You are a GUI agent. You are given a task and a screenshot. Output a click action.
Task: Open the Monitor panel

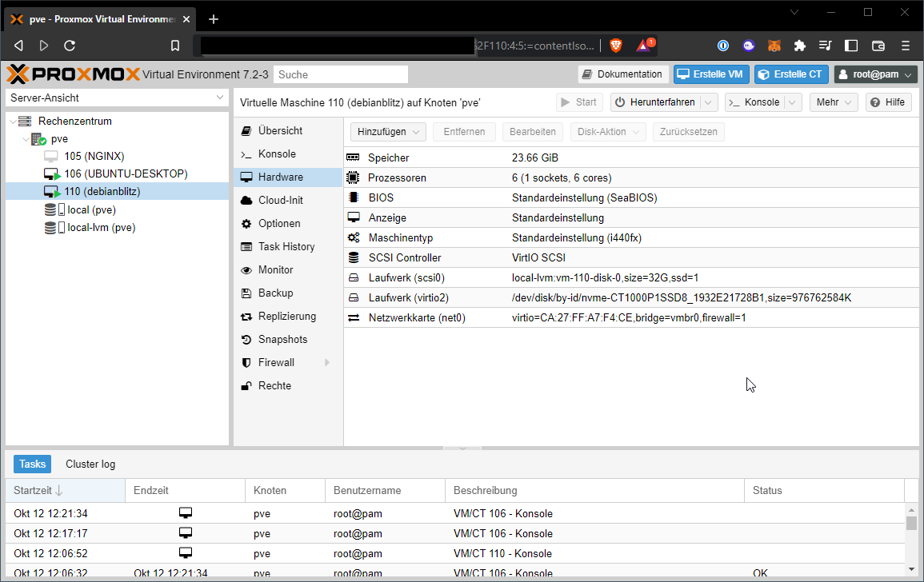pyautogui.click(x=277, y=269)
